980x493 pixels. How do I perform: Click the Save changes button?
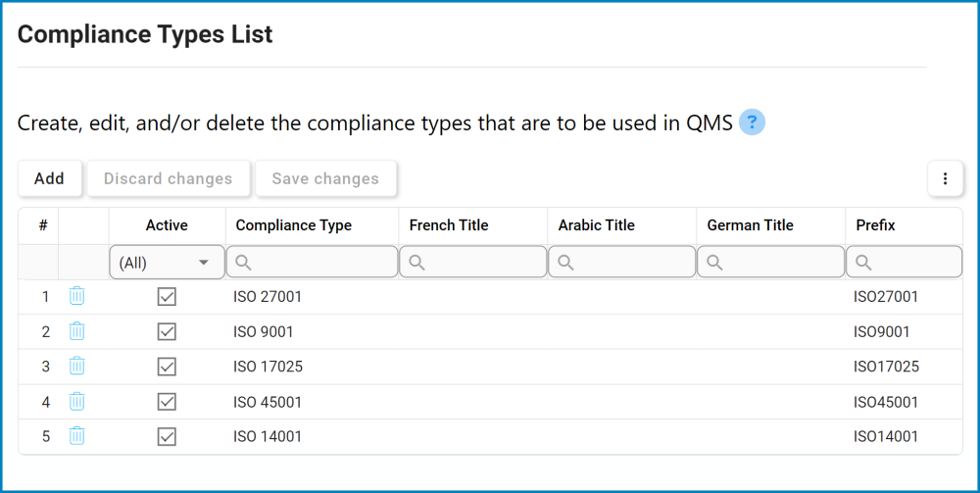click(x=325, y=178)
